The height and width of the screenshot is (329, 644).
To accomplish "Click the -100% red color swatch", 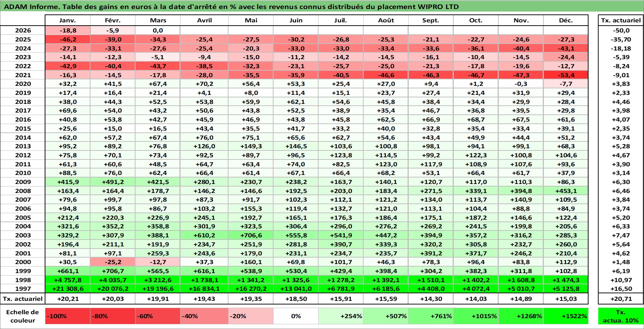I will coord(68,316).
